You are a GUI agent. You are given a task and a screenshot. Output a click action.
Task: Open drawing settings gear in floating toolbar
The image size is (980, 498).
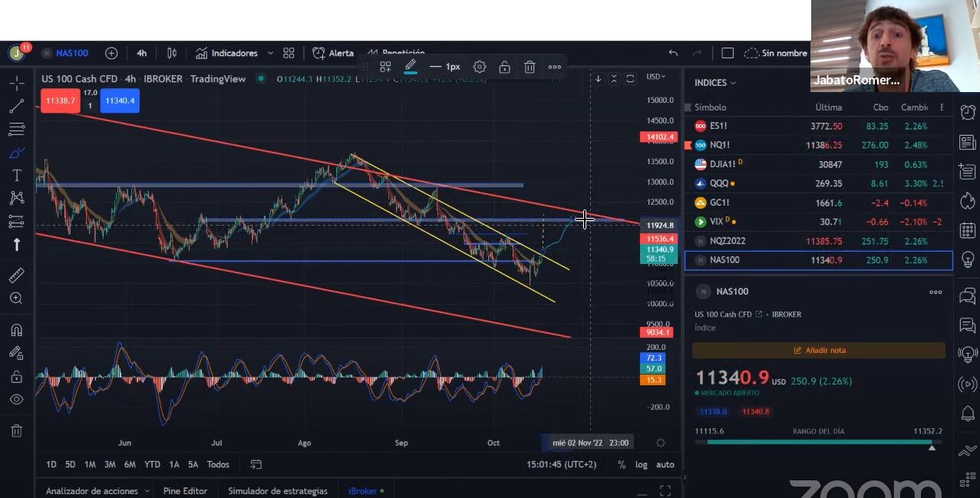(x=480, y=67)
